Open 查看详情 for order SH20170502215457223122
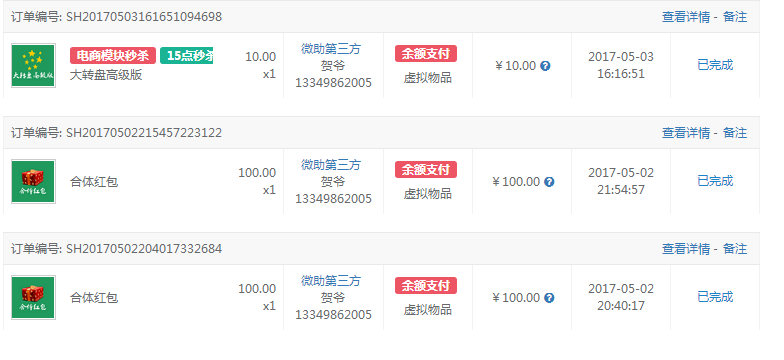This screenshot has height=360, width=784. point(686,133)
